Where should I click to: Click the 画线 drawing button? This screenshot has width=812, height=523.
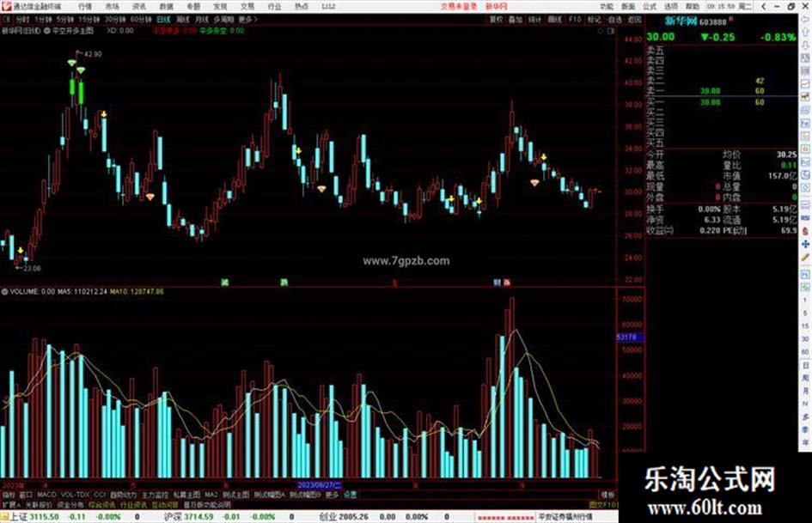tap(554, 19)
